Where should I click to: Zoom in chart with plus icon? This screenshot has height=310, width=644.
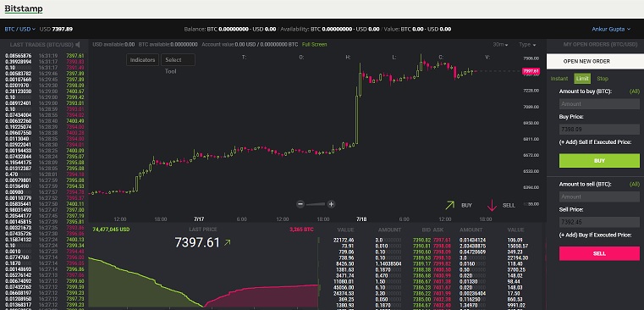331,204
